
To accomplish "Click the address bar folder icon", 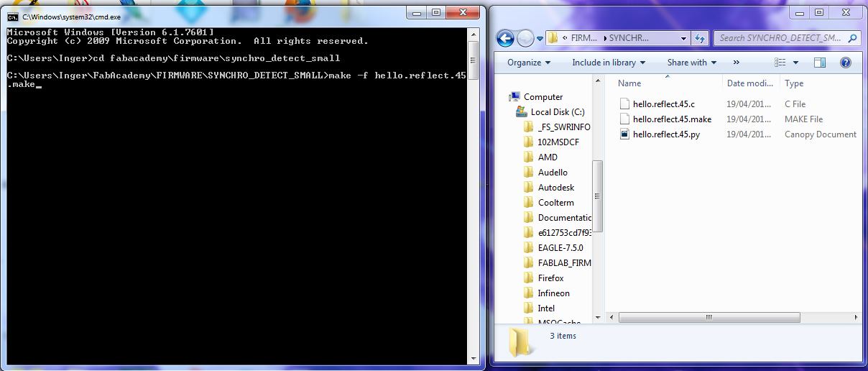I will pos(553,38).
